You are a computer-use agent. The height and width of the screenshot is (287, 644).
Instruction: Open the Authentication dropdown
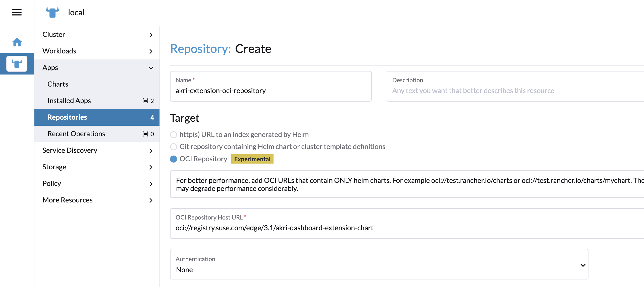379,264
